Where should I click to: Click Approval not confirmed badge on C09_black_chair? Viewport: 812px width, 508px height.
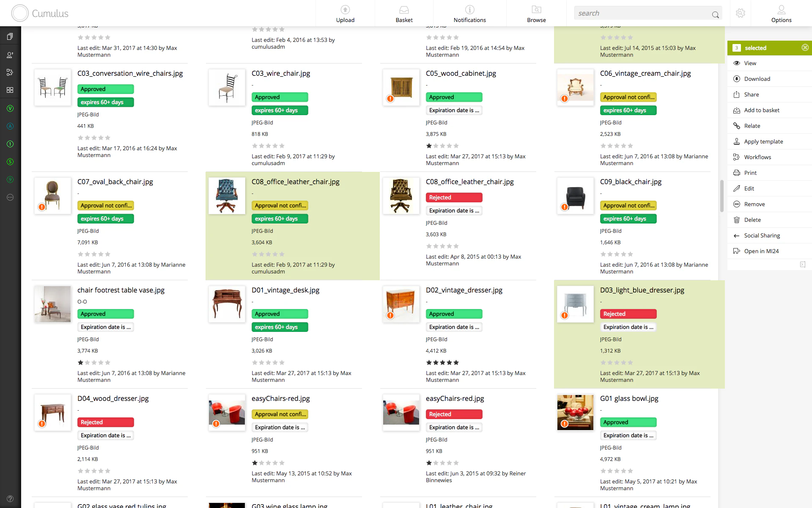[x=628, y=205]
